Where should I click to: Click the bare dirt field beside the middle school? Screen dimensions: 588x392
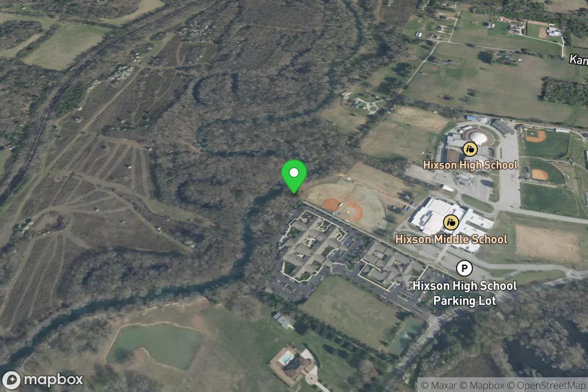[x=548, y=243]
